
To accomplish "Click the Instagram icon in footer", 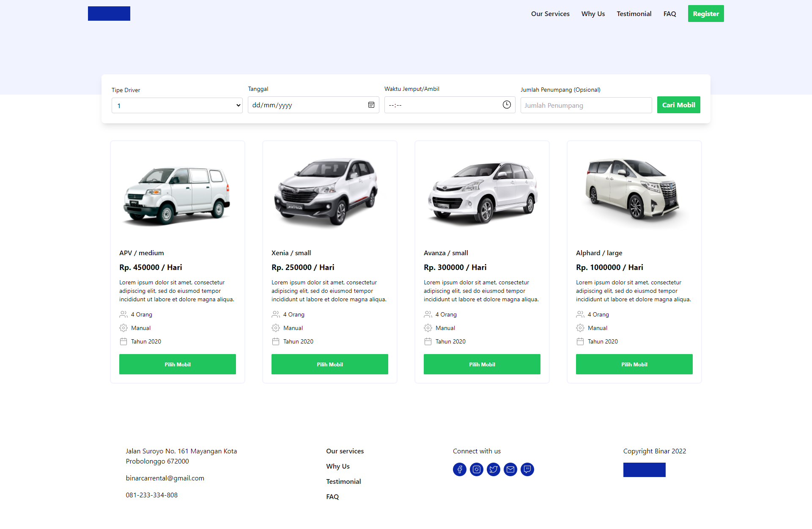I will tap(477, 469).
